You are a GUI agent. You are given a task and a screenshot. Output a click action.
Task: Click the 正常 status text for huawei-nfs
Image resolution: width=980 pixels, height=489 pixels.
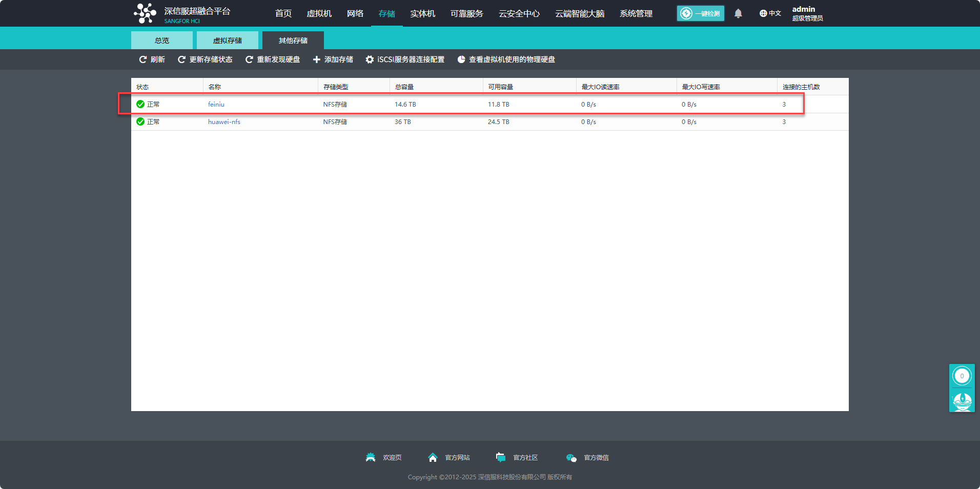click(x=153, y=121)
